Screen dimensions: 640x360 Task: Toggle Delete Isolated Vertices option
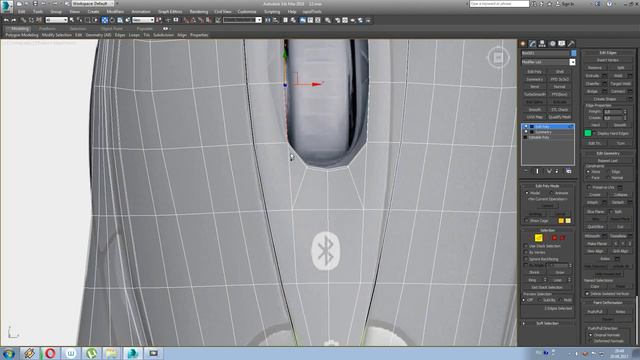pyautogui.click(x=588, y=294)
